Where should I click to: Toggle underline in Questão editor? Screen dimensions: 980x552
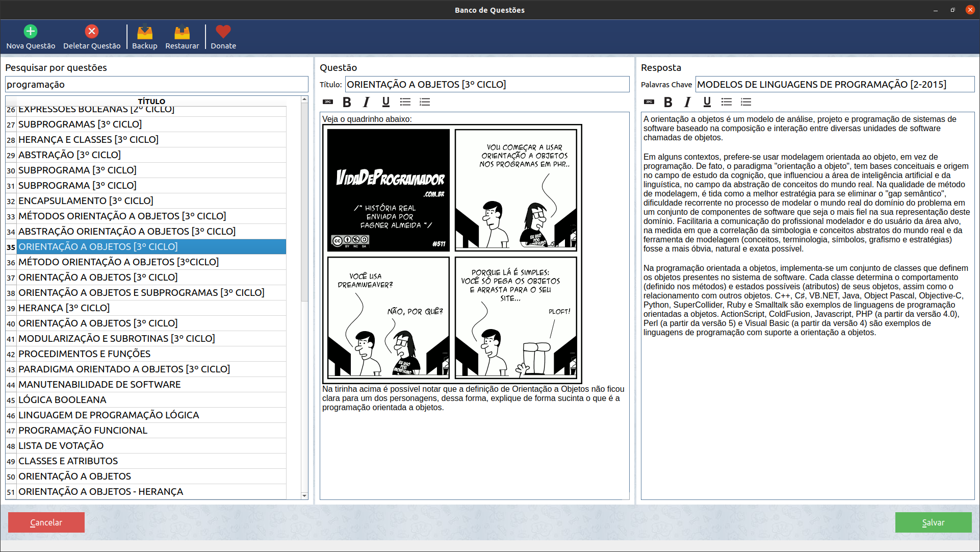click(386, 102)
